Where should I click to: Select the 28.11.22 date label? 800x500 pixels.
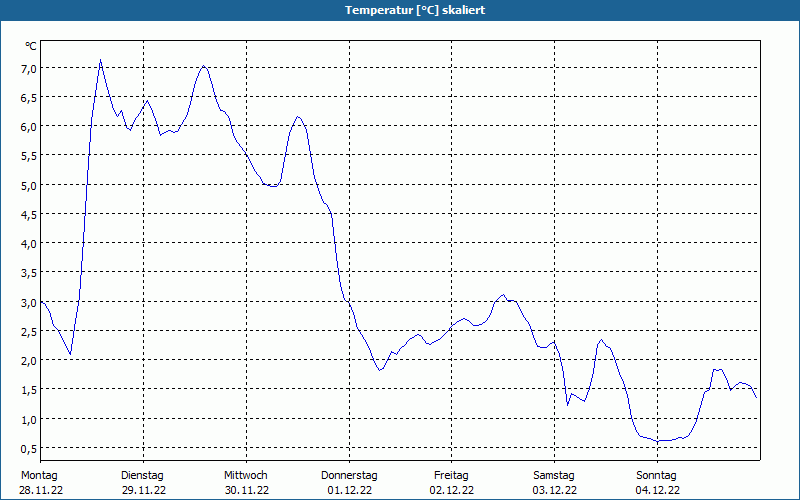click(x=41, y=490)
